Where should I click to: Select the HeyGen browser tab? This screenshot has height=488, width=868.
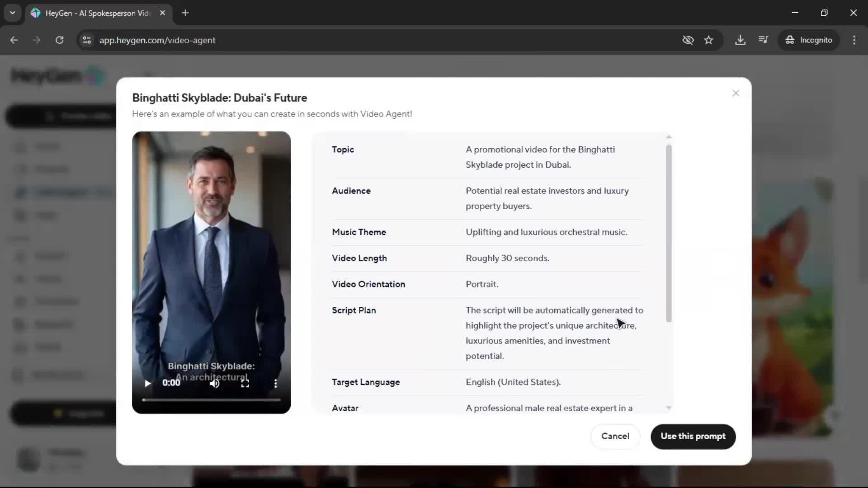[x=97, y=13]
